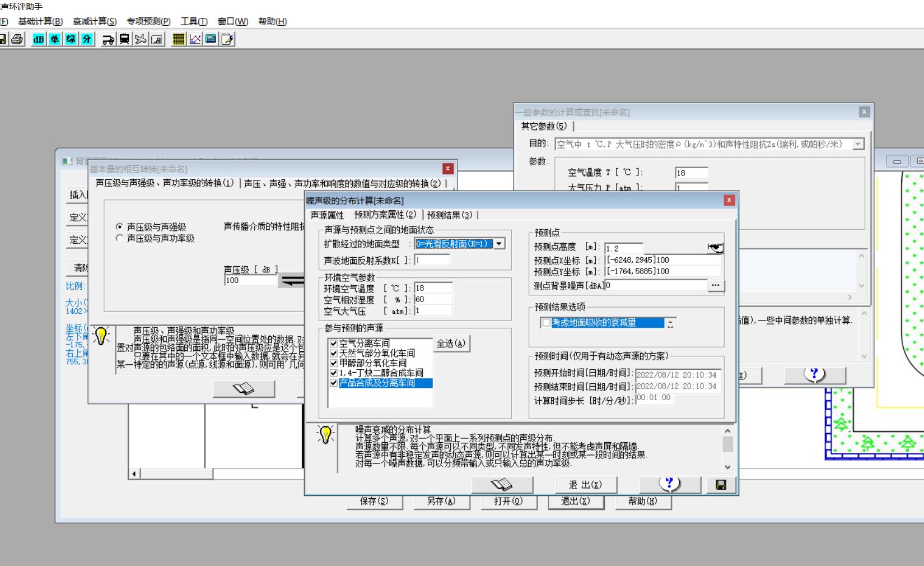This screenshot has width=924, height=566.
Task: Click the 退出(X) button in the background window
Action: pyautogui.click(x=576, y=502)
